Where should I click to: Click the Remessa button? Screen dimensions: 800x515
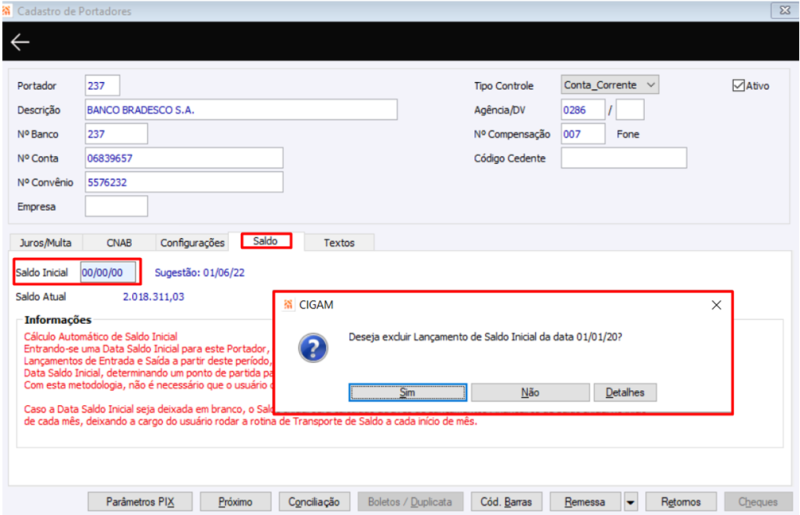click(x=585, y=502)
